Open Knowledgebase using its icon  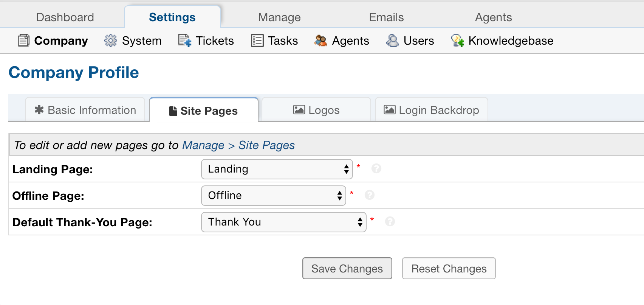pyautogui.click(x=457, y=40)
